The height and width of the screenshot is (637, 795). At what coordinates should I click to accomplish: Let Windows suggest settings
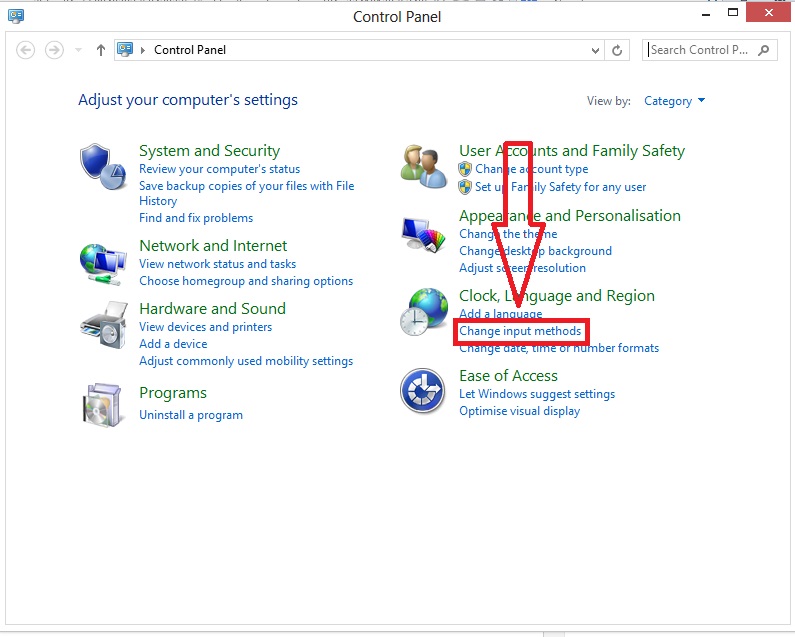pos(537,394)
